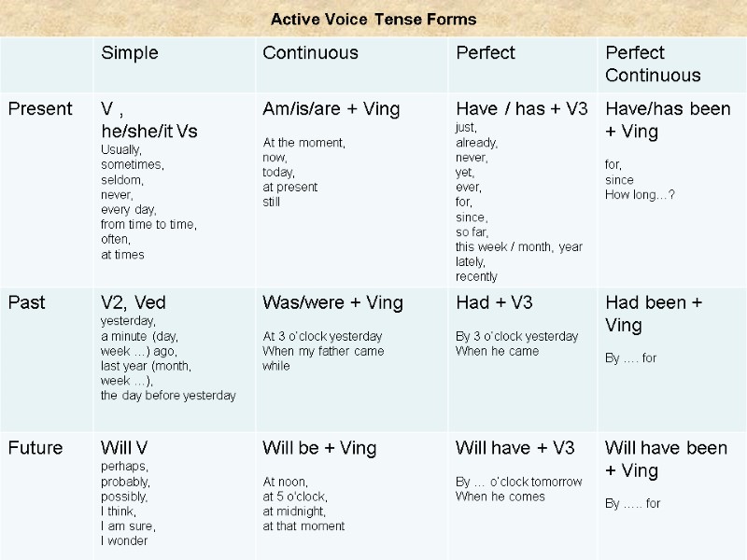Click the 'Am/is/are + Ving' formula
Screen dimensions: 747x560
click(x=331, y=109)
